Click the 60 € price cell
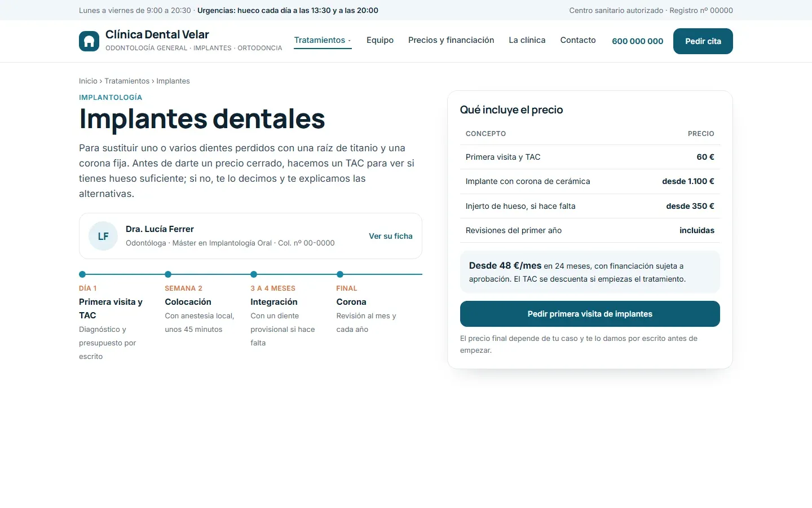The height and width of the screenshot is (508, 812). click(705, 157)
